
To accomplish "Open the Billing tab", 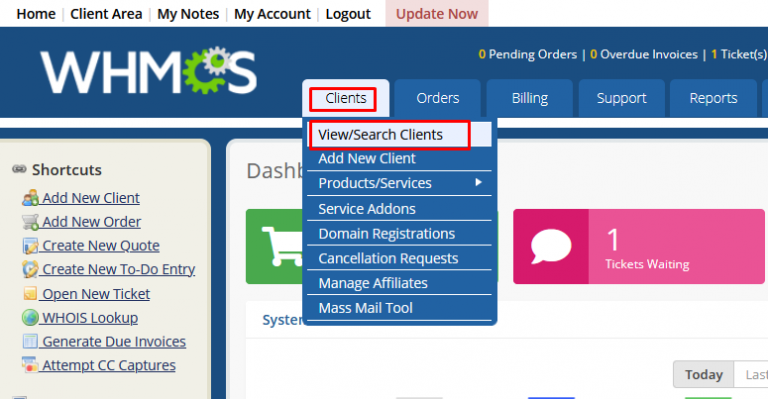I will 529,98.
